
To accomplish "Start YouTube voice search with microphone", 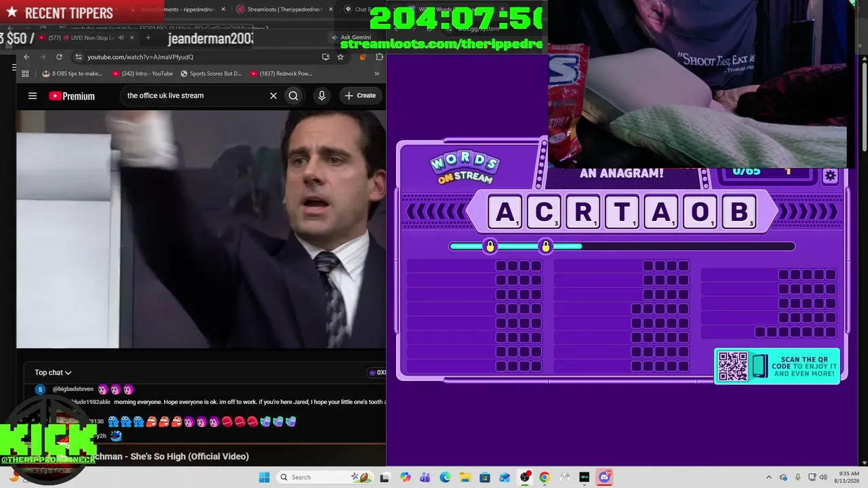I will click(322, 96).
